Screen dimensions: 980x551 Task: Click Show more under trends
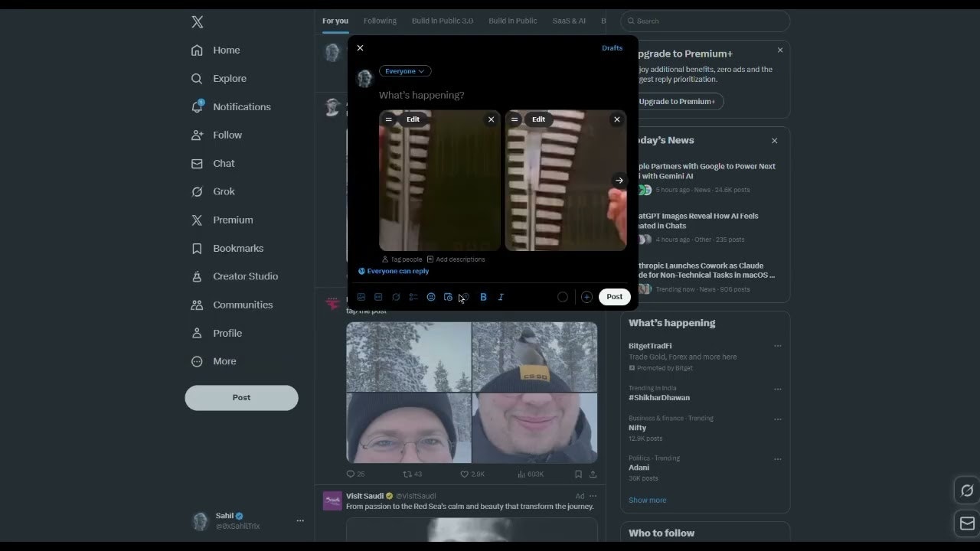click(648, 500)
